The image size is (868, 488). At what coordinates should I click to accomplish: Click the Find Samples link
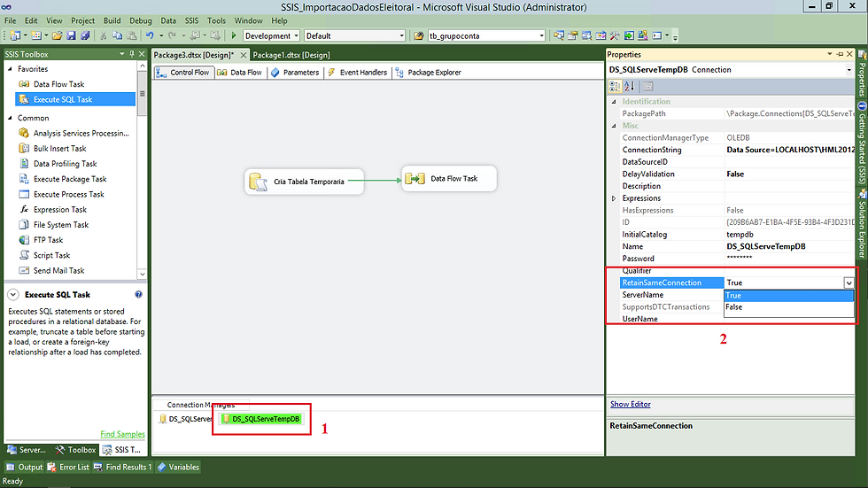[122, 434]
